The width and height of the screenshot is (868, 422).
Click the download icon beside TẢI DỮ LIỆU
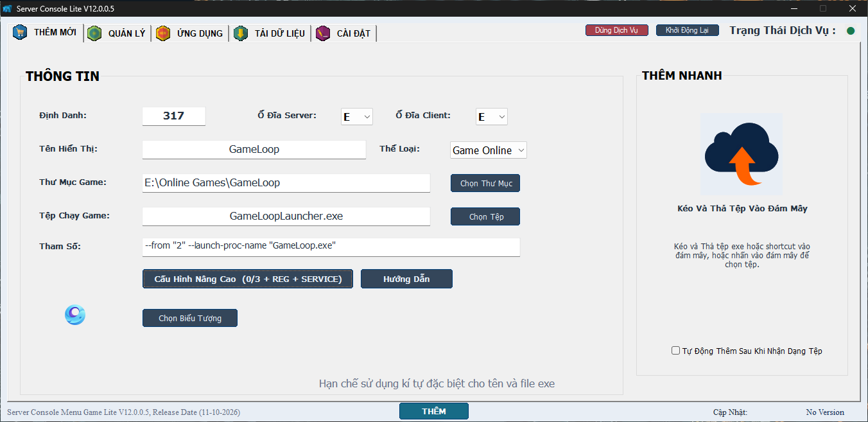(241, 33)
